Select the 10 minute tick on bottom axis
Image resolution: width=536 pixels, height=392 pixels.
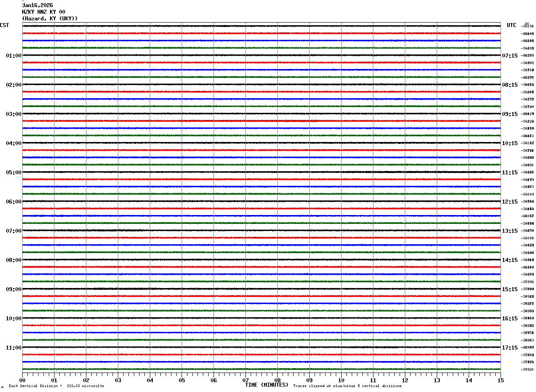pos(341,380)
